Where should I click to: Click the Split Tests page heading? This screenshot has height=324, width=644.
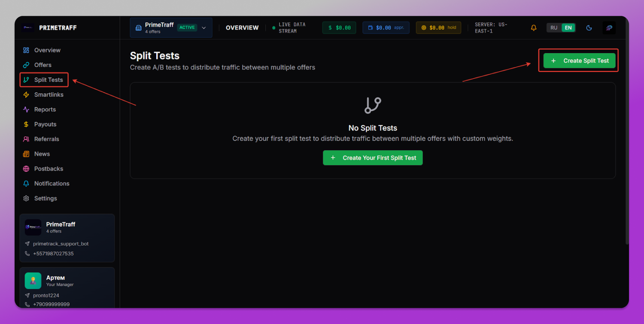point(155,56)
